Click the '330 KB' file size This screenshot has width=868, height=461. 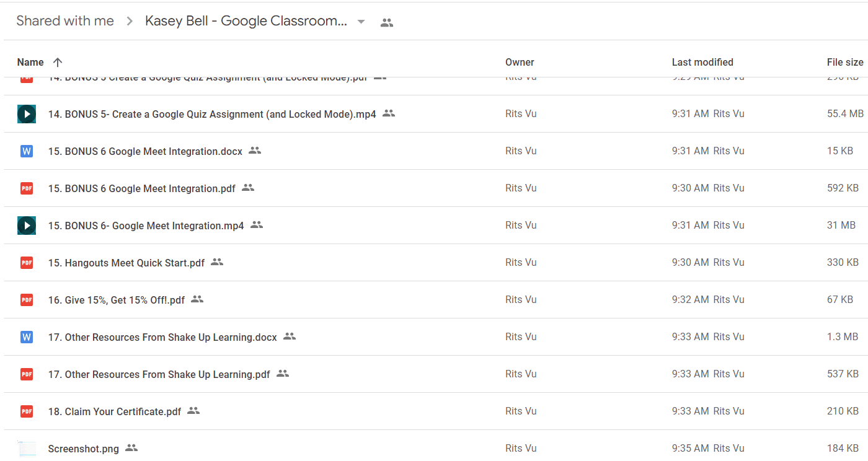pyautogui.click(x=843, y=263)
